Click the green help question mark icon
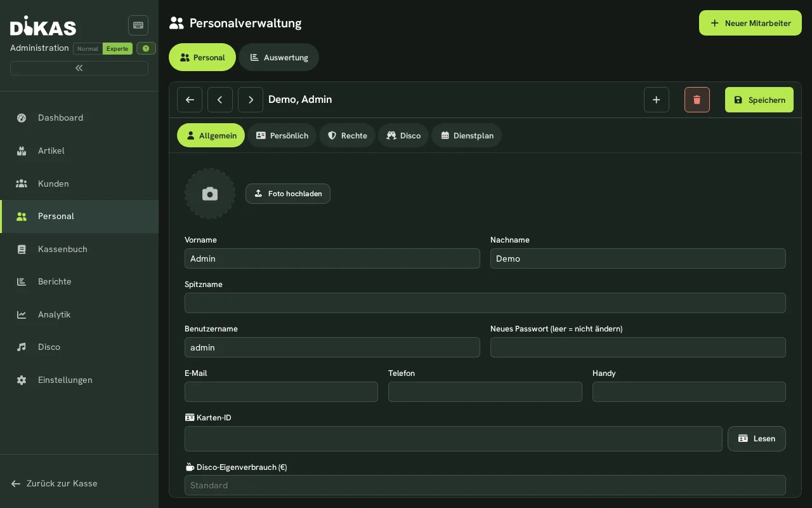The image size is (812, 508). click(146, 48)
